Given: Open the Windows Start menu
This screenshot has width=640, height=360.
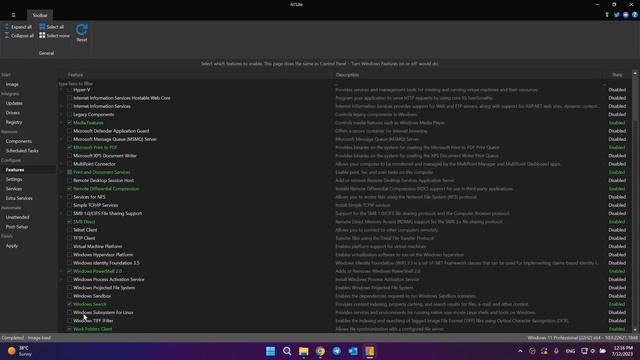Looking at the screenshot, I should pyautogui.click(x=270, y=351).
